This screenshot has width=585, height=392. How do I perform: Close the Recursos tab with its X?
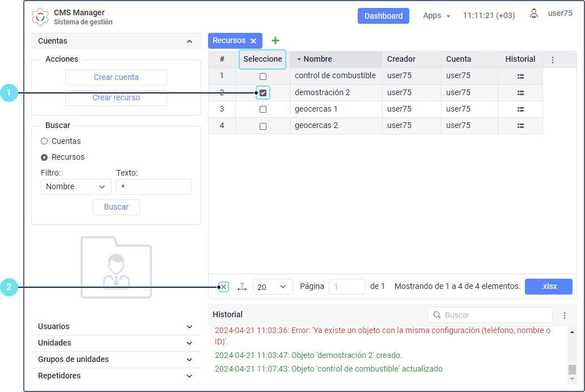pos(253,41)
